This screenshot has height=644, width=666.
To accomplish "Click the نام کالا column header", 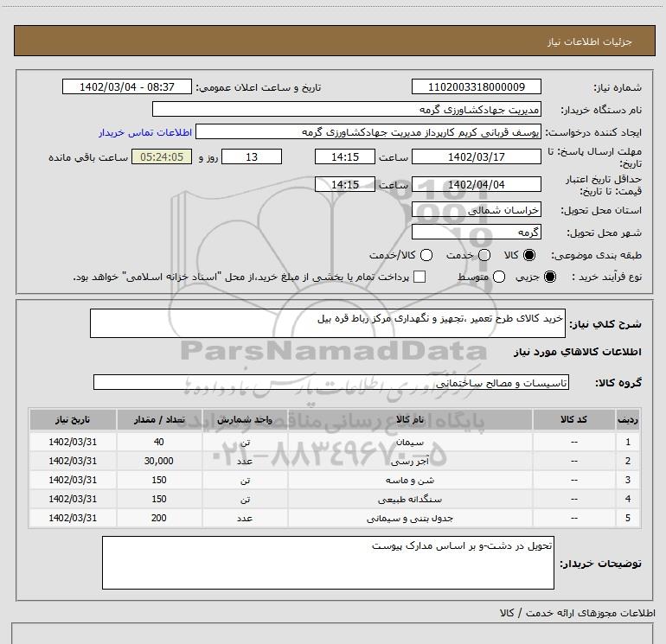I will pyautogui.click(x=410, y=419).
